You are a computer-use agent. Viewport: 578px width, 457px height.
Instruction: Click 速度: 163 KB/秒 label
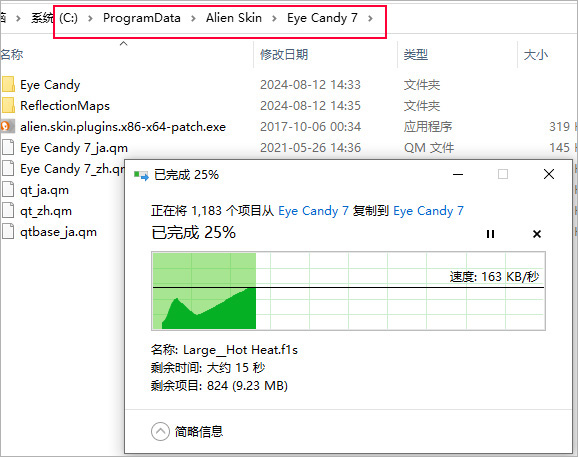tap(494, 277)
